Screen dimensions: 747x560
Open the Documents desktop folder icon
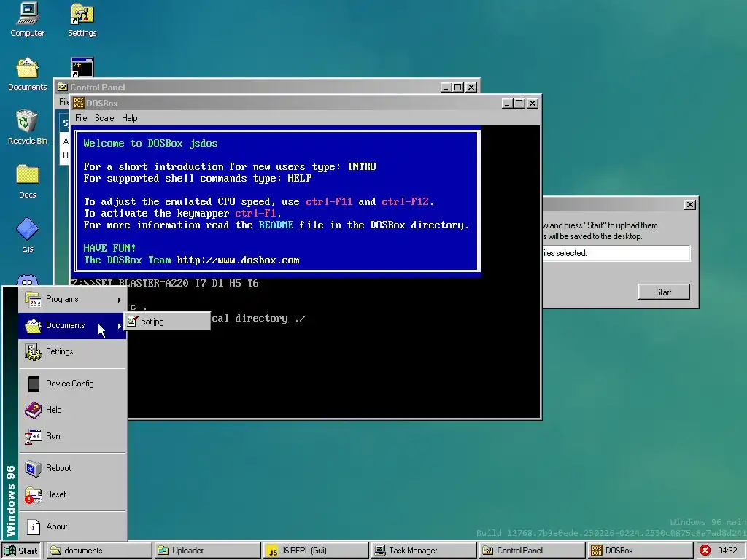[27, 74]
